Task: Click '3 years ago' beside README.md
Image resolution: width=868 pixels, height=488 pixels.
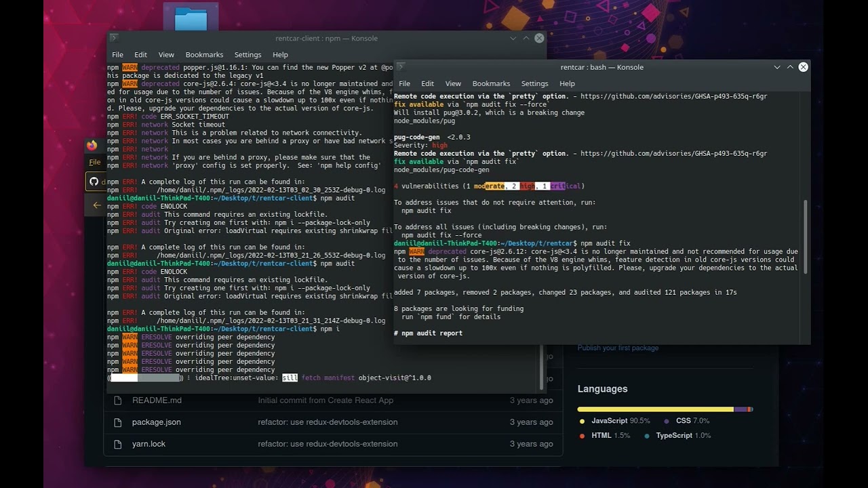Action: pyautogui.click(x=531, y=401)
